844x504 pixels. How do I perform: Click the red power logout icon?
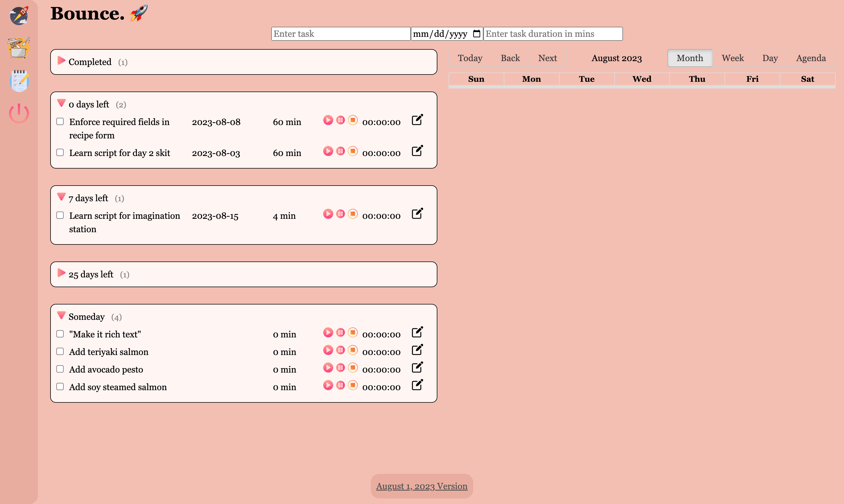point(19,113)
